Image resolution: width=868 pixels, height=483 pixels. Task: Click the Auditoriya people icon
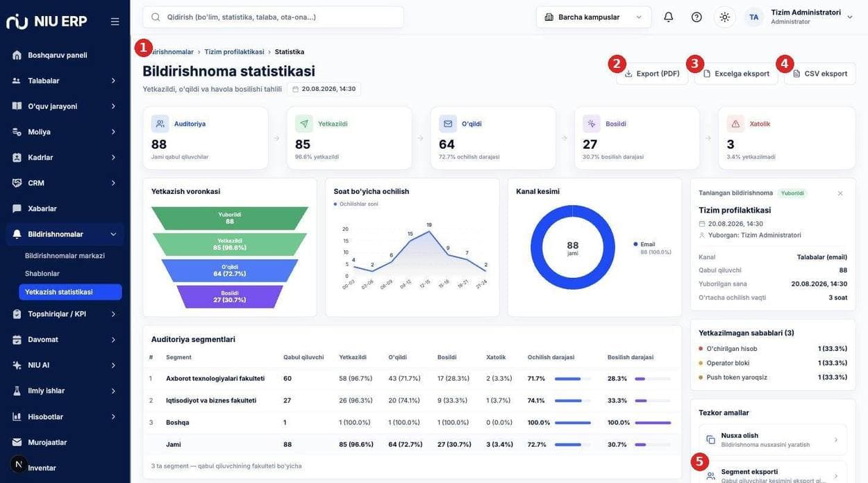click(x=160, y=124)
